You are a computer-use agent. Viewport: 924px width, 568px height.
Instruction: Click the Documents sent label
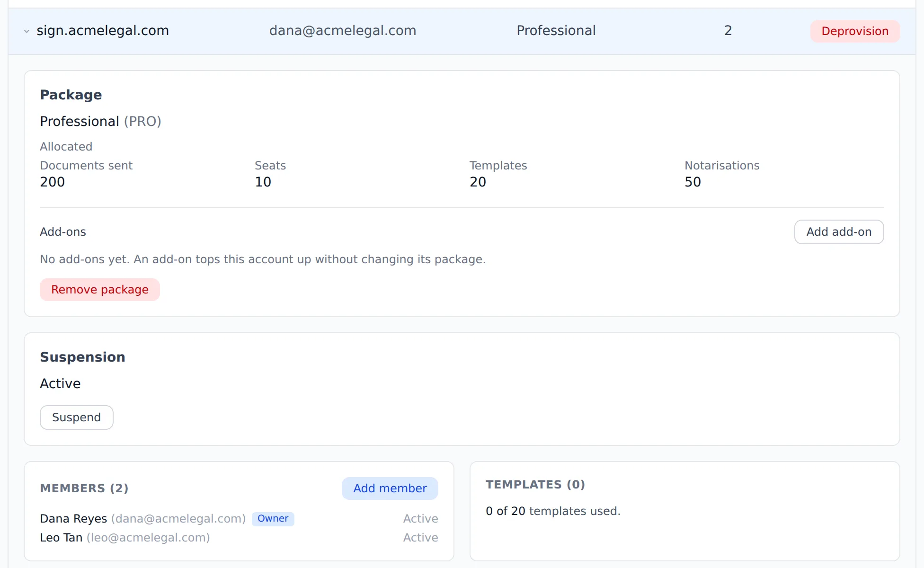click(86, 166)
